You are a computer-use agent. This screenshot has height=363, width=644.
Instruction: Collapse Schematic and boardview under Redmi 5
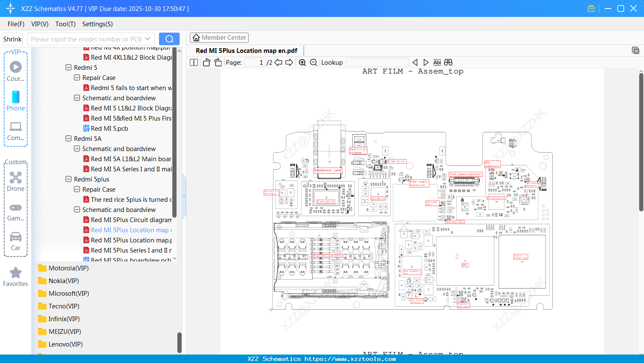(77, 98)
